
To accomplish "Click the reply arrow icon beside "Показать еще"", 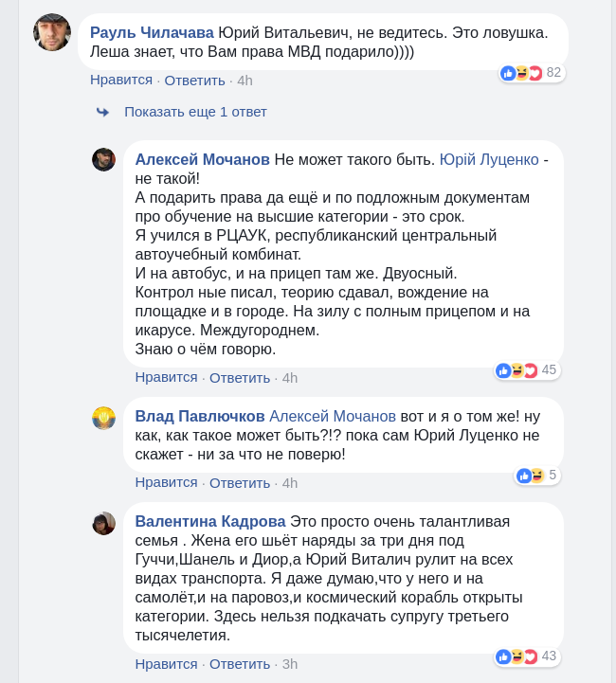I will click(x=102, y=112).
